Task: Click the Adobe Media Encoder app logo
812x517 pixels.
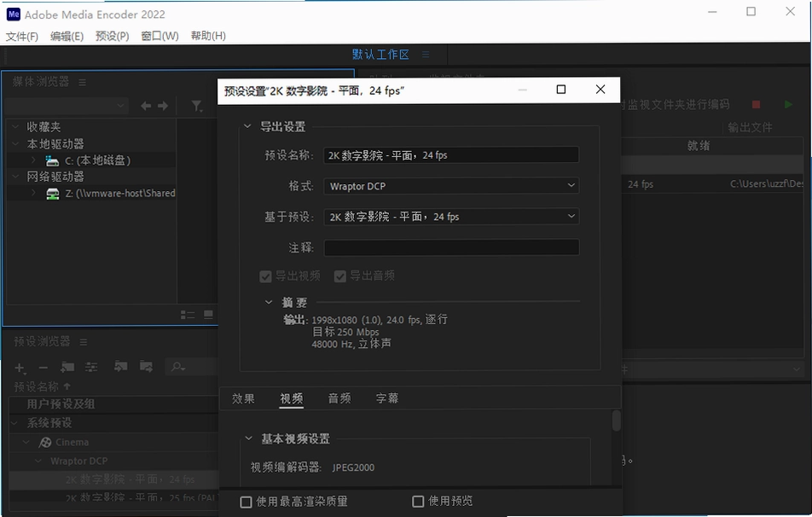Action: pyautogui.click(x=14, y=14)
